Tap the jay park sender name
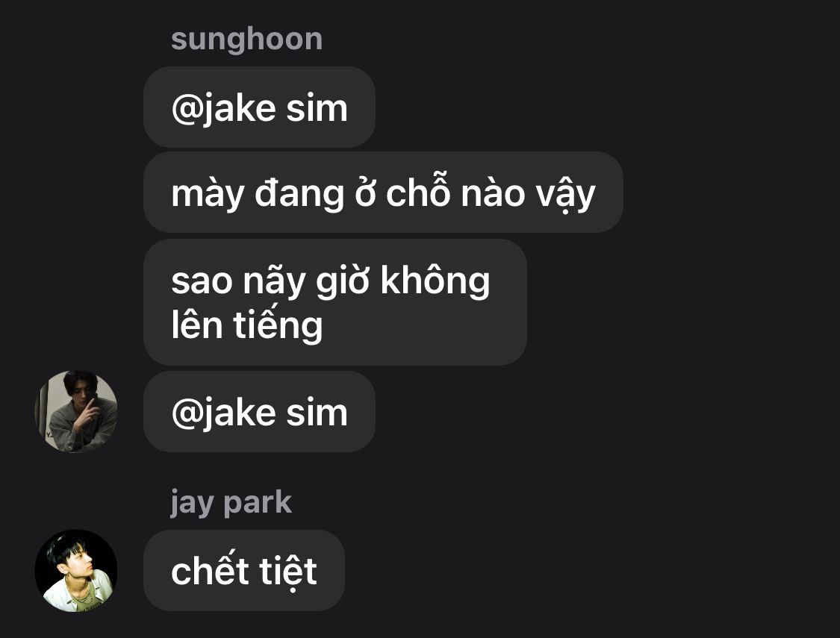 231,503
